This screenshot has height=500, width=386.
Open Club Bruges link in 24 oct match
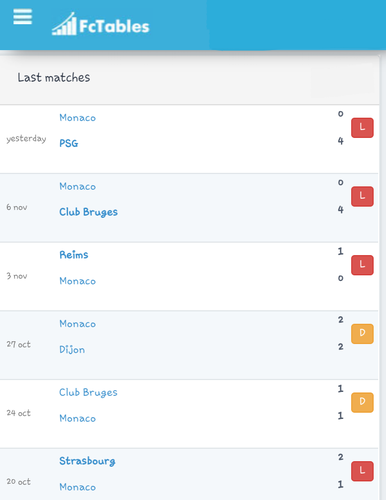click(88, 392)
